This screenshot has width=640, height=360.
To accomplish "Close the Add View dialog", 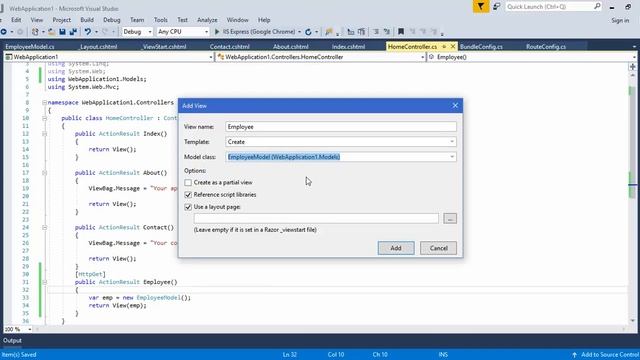I will coord(455,106).
